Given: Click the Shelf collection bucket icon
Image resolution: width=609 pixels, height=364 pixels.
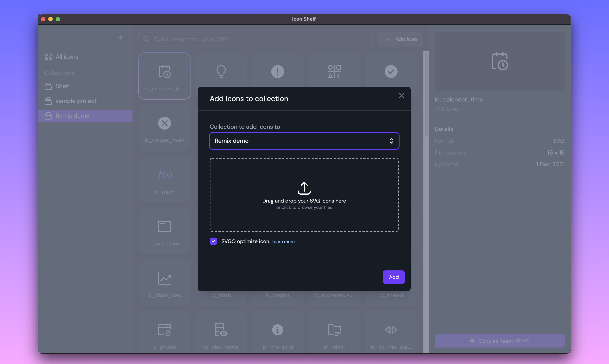Looking at the screenshot, I should click(48, 86).
